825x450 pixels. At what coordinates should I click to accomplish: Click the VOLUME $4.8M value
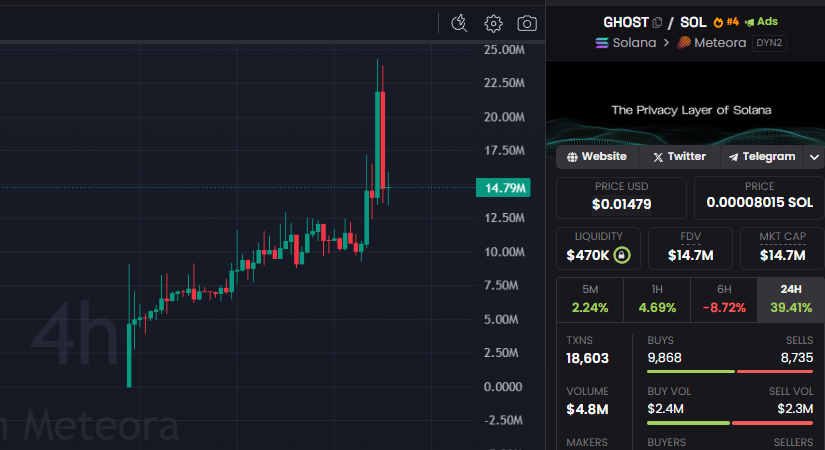click(x=587, y=409)
